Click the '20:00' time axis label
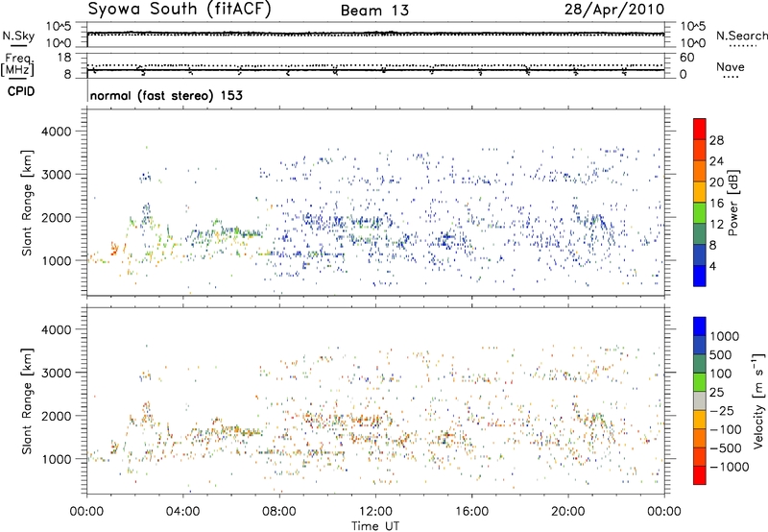This screenshot has height=532, width=768. point(567,512)
